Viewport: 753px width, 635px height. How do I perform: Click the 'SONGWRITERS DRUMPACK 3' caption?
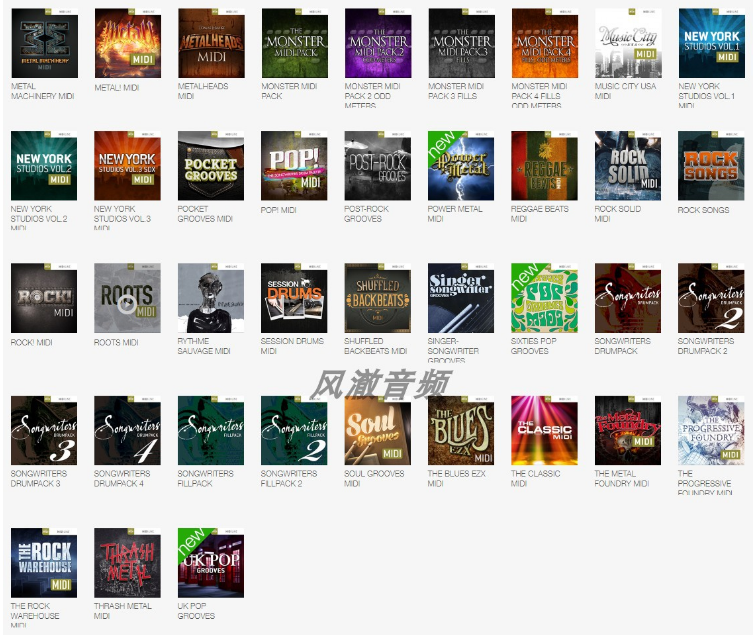(x=39, y=478)
